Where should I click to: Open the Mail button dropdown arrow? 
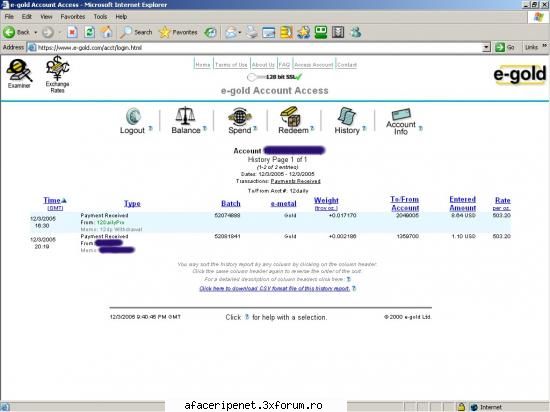(x=240, y=32)
